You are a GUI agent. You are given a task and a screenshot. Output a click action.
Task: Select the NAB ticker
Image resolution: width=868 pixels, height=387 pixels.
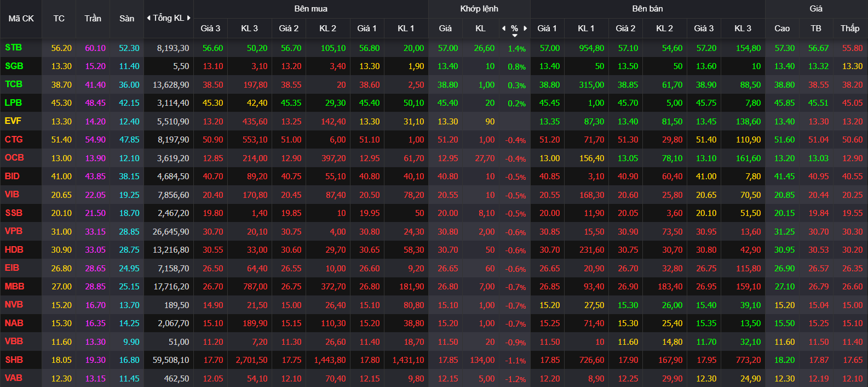click(x=14, y=323)
